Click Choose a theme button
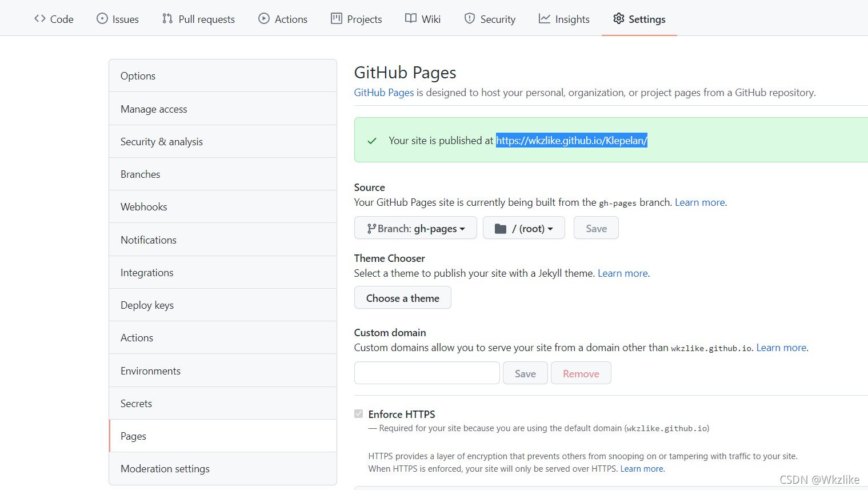868x490 pixels. [x=403, y=297]
